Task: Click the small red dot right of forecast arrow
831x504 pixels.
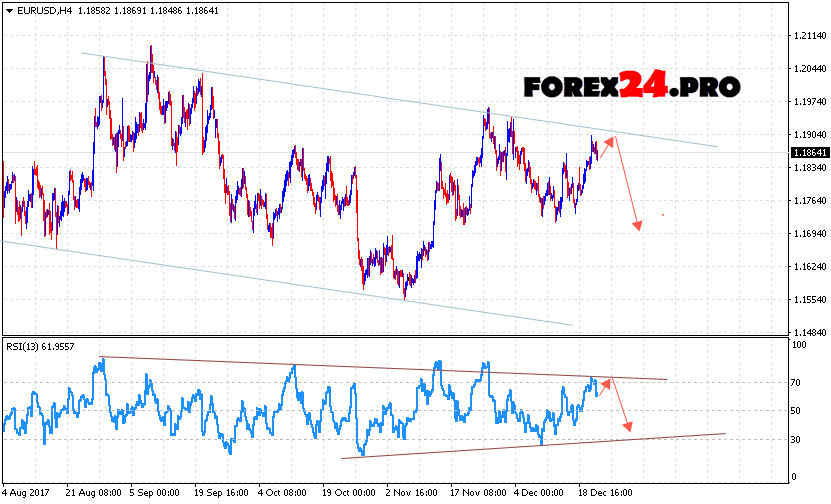Action: [x=662, y=214]
